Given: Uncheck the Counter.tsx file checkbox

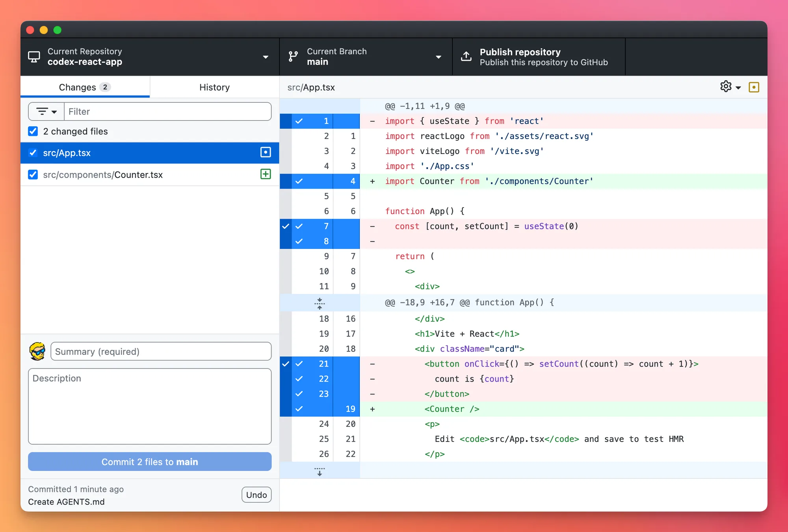Looking at the screenshot, I should pyautogui.click(x=33, y=174).
